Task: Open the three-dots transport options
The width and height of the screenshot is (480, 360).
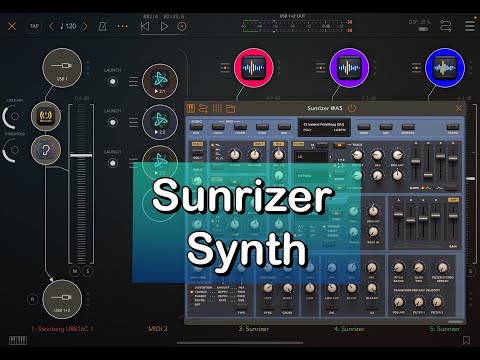Action: pos(122,26)
